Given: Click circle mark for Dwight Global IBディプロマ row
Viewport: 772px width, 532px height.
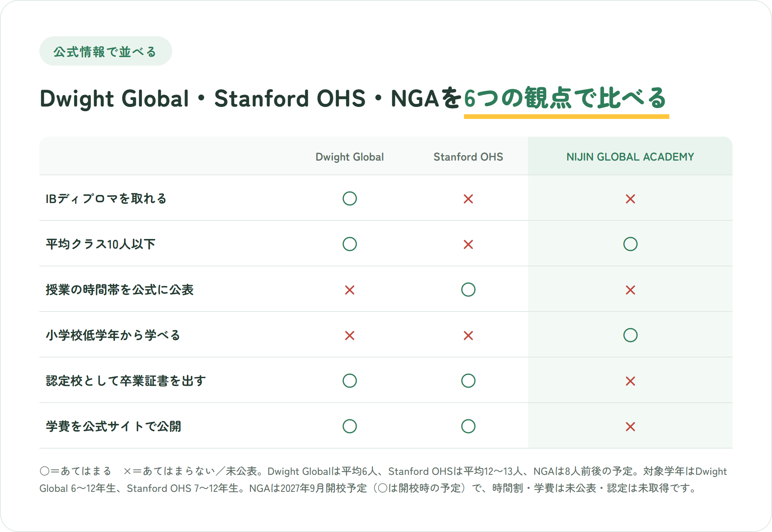Looking at the screenshot, I should [350, 198].
